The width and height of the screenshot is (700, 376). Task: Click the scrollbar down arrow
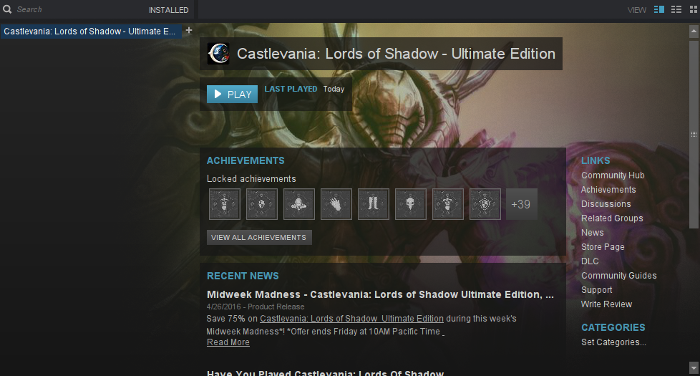click(693, 368)
